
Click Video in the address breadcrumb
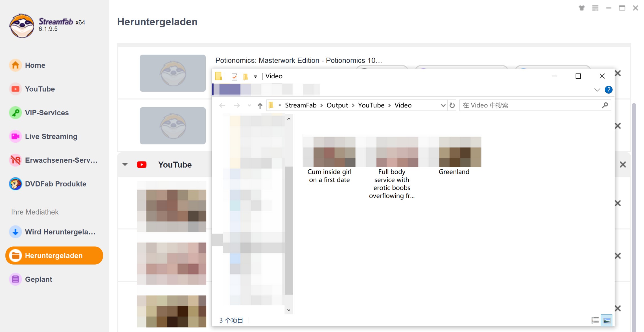tap(403, 105)
